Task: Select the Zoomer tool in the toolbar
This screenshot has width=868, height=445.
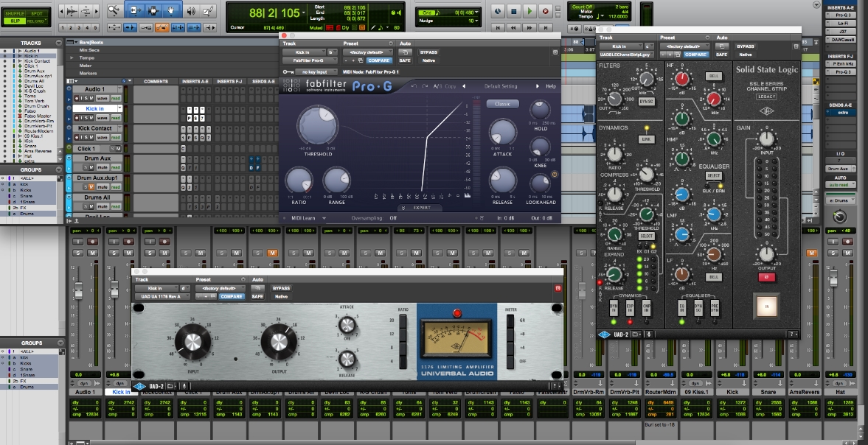Action: coord(114,10)
